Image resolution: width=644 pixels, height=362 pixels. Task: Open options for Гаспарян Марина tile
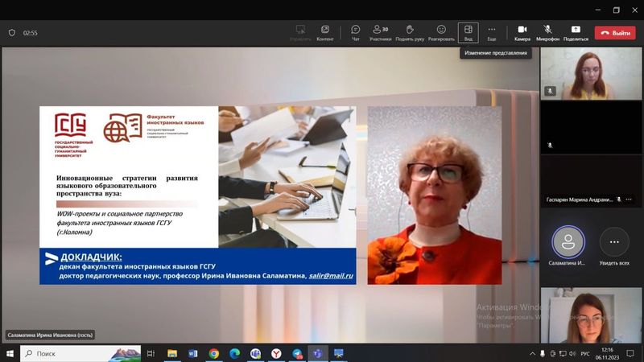tap(634, 199)
